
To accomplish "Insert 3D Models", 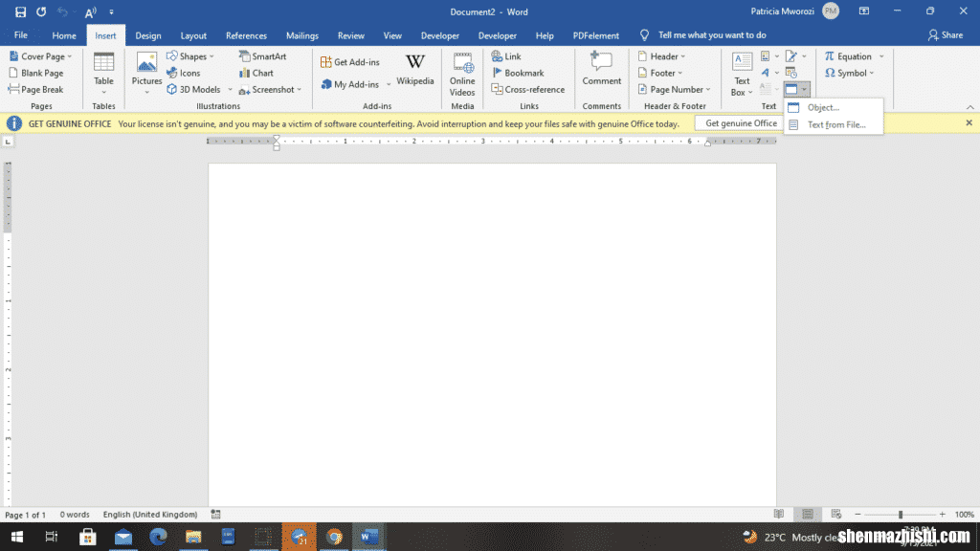I will point(193,89).
